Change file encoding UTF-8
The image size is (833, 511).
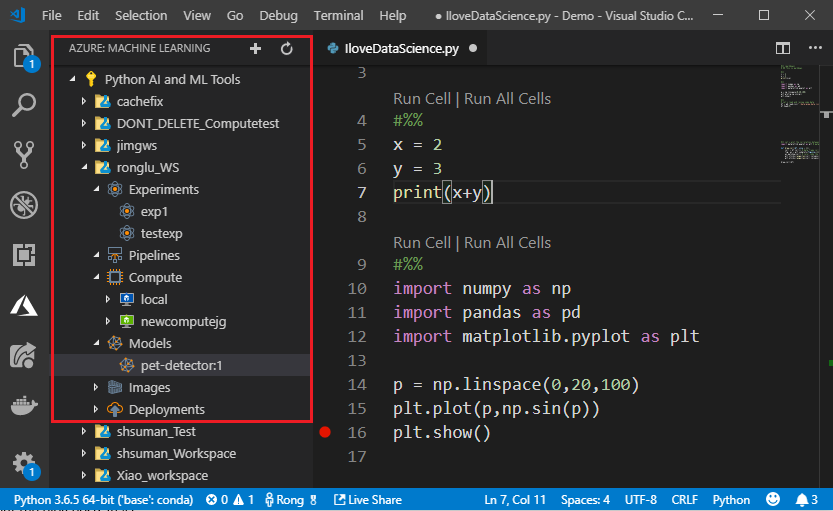640,499
